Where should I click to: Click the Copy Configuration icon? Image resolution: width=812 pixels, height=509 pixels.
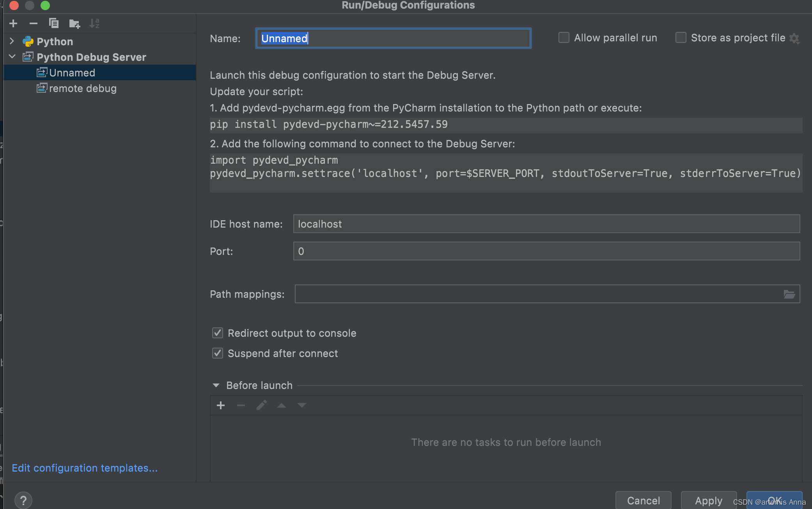(54, 24)
